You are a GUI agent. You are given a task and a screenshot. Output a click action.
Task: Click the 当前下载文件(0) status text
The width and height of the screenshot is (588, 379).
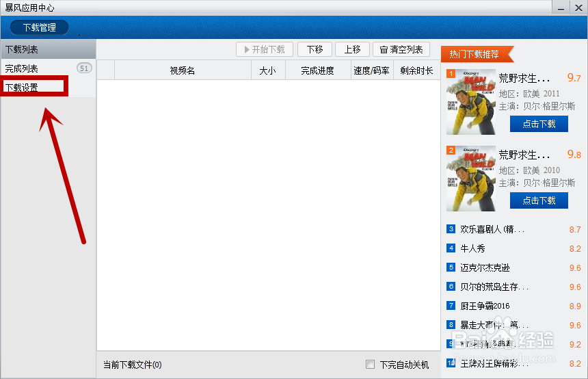[x=133, y=365]
